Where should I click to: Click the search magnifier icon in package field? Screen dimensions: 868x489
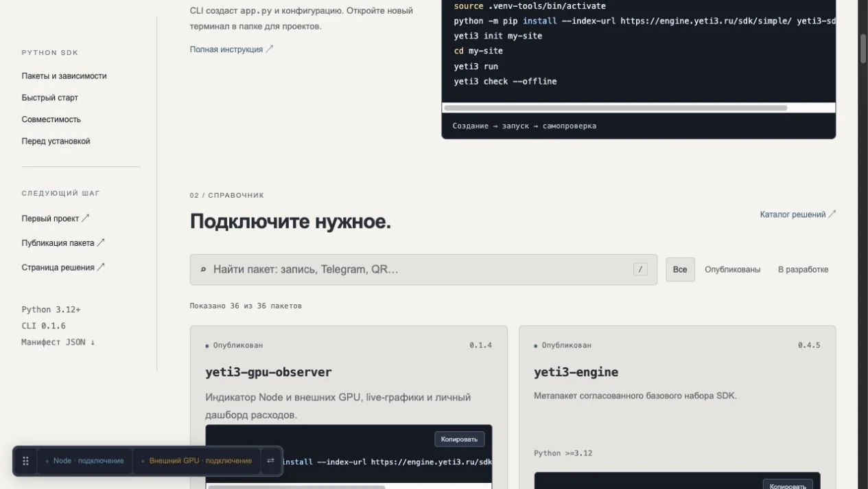(x=203, y=270)
